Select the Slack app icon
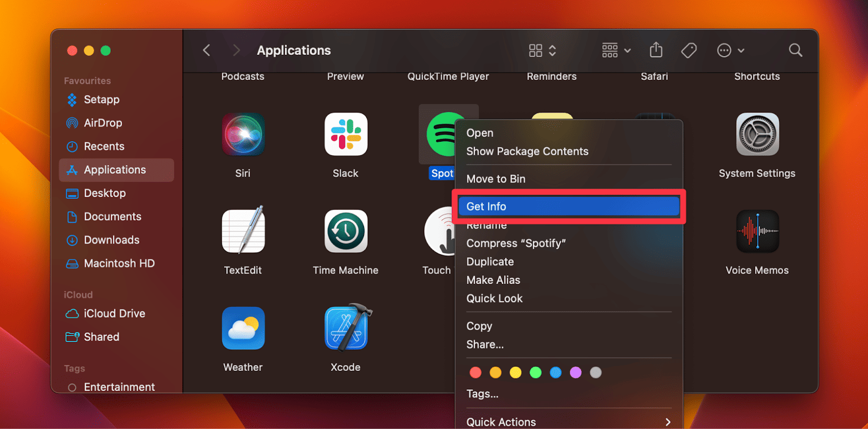 [346, 134]
